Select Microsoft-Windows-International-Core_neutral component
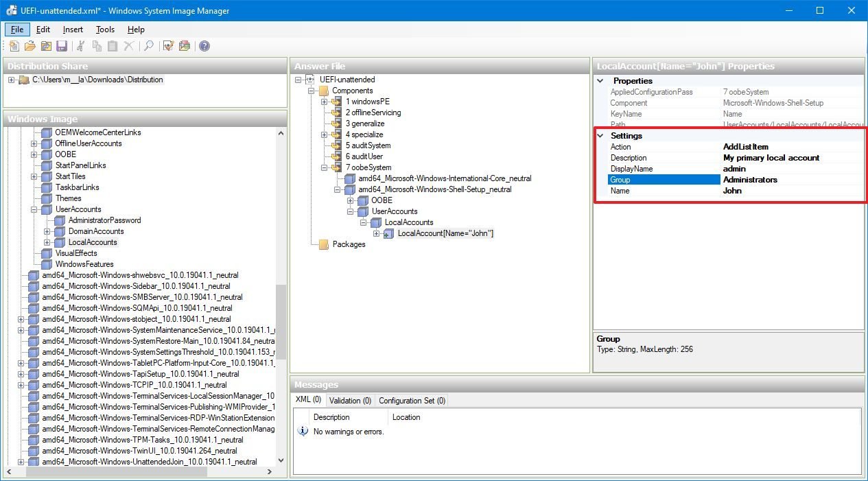 click(445, 178)
